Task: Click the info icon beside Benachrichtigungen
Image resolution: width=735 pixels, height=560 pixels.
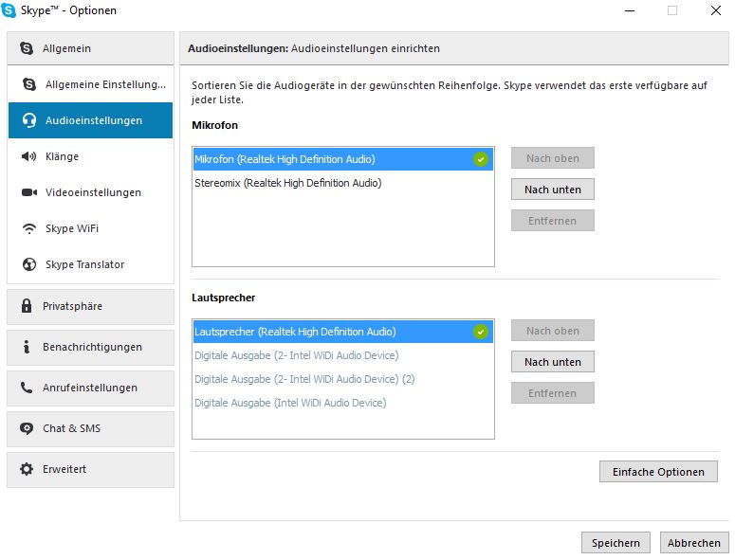Action: (27, 347)
